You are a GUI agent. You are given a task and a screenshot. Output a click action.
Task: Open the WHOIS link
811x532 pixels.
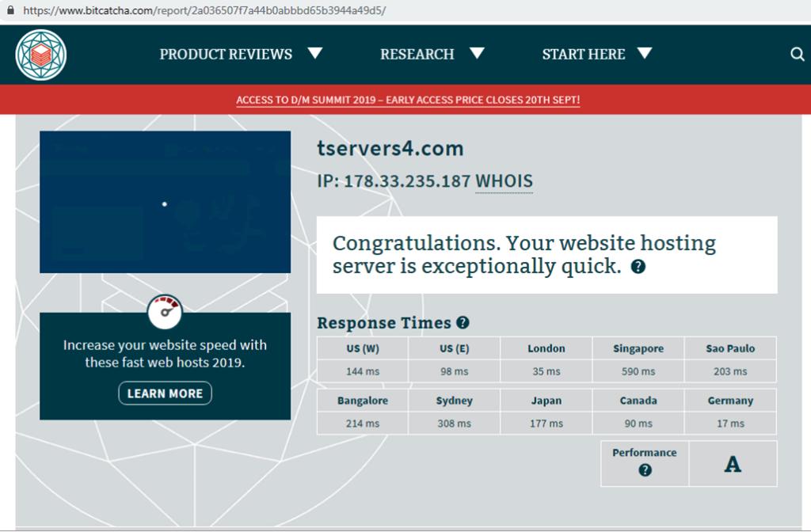[x=504, y=181]
